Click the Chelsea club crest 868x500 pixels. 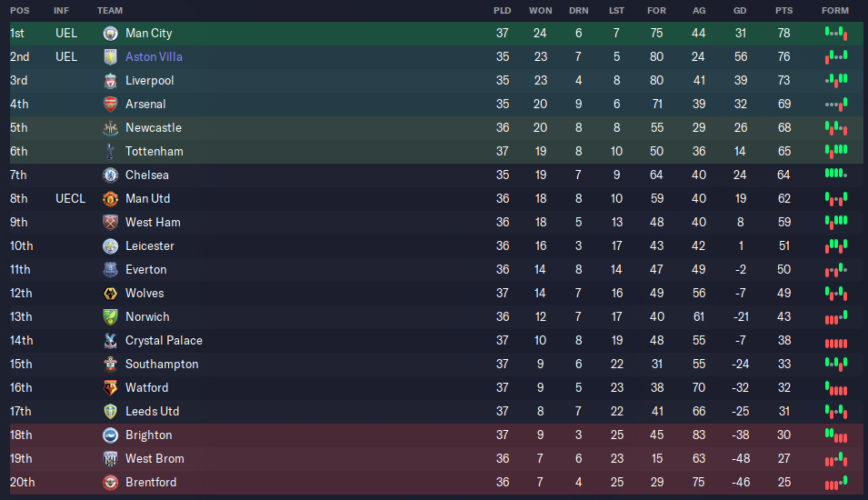pyautogui.click(x=110, y=175)
